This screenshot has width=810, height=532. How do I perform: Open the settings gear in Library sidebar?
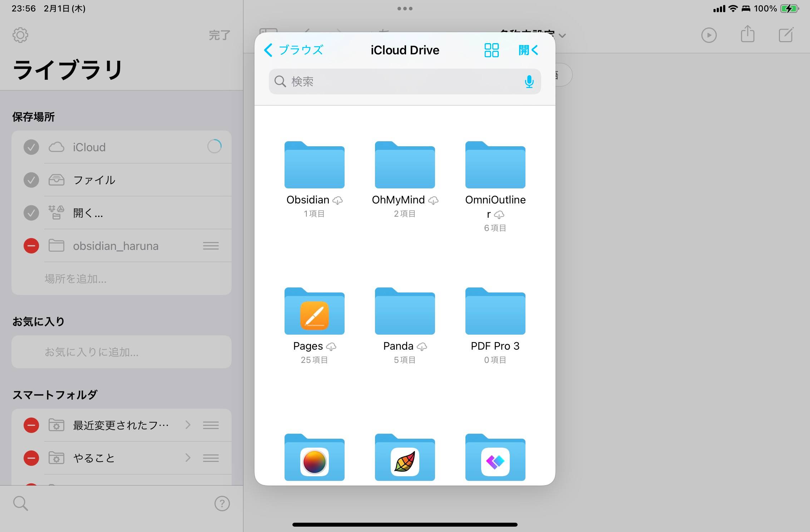pos(20,35)
